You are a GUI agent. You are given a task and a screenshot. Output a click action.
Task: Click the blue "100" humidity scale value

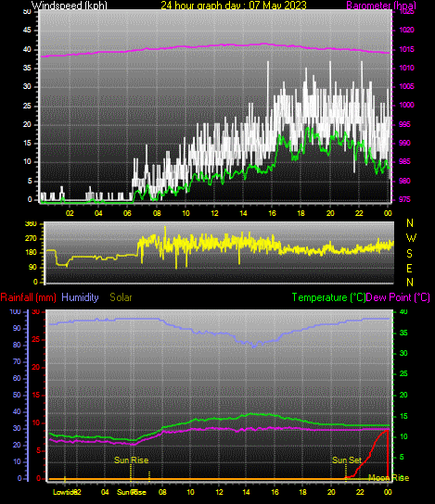coord(15,312)
